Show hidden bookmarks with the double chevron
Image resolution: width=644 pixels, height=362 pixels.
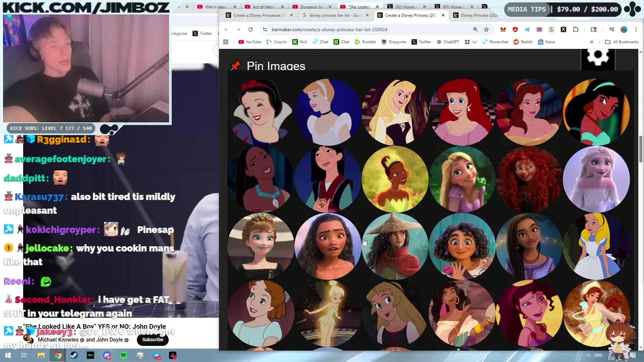[591, 42]
